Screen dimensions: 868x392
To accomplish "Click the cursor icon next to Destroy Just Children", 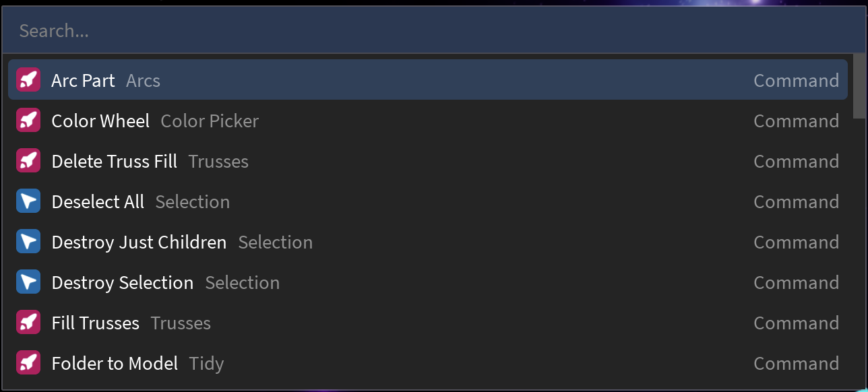I will 28,241.
